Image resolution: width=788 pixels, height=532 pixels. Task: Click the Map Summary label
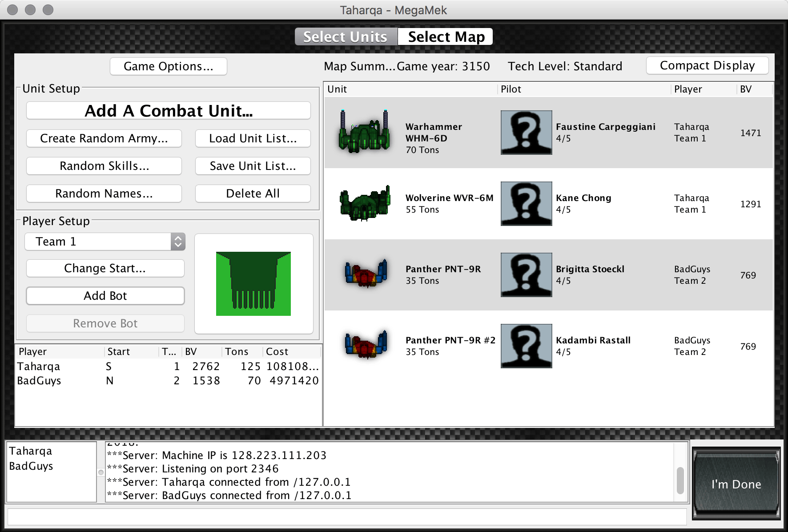360,66
